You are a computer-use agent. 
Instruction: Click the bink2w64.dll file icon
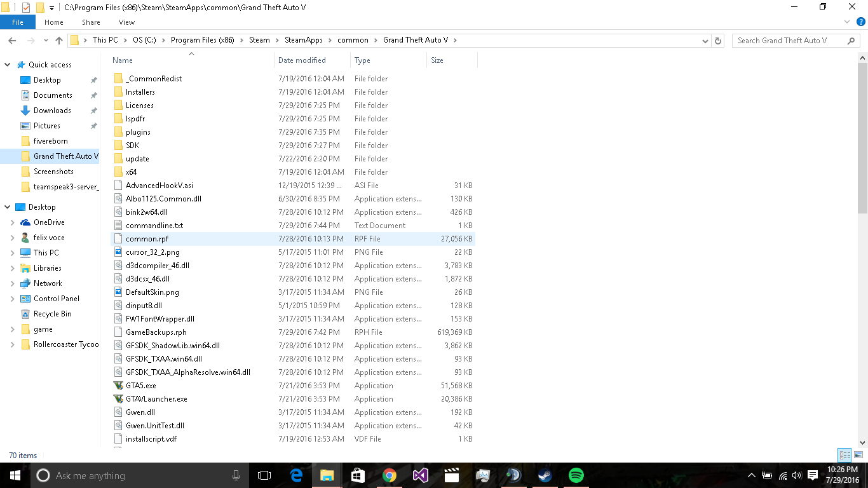click(118, 212)
